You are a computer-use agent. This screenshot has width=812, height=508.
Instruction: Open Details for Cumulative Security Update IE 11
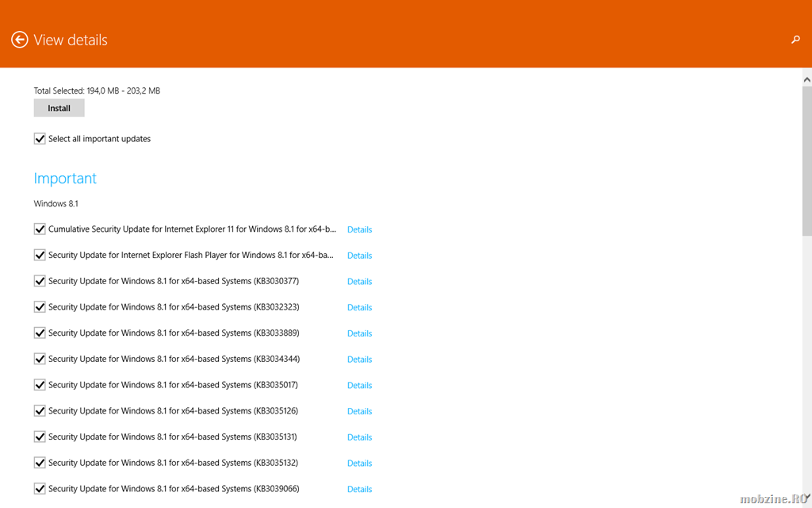359,229
